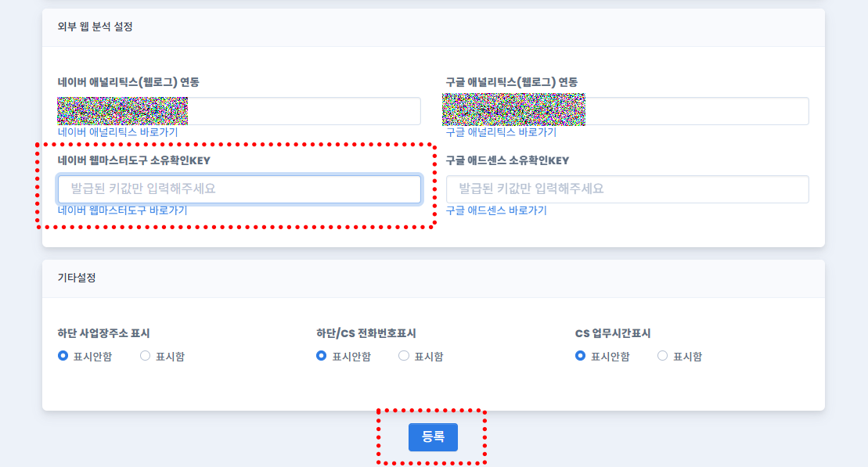Screen dimensions: 868x467
Task: Choose 표시함 under 하단/CS 전화번호표시
Action: (404, 356)
